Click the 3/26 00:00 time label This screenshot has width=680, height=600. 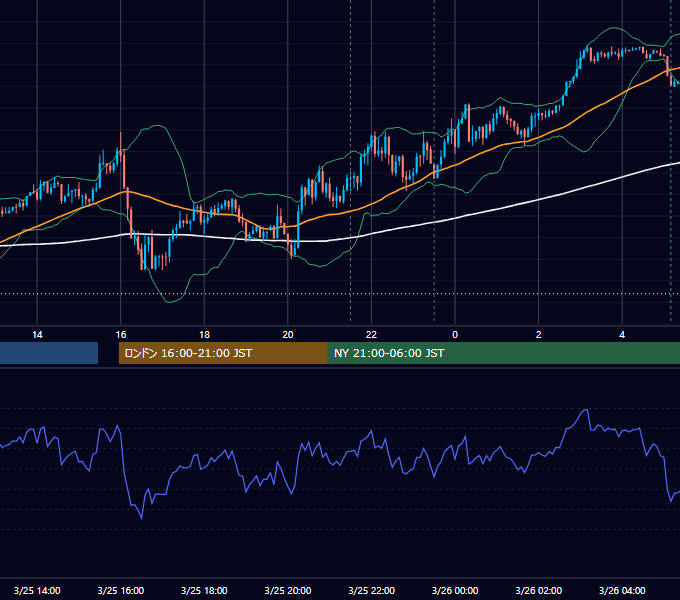point(455,590)
